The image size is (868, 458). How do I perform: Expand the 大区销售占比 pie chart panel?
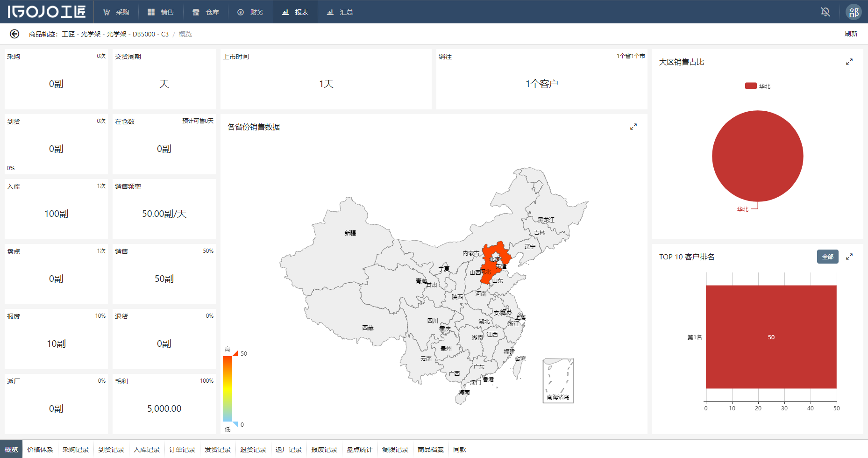click(x=849, y=62)
